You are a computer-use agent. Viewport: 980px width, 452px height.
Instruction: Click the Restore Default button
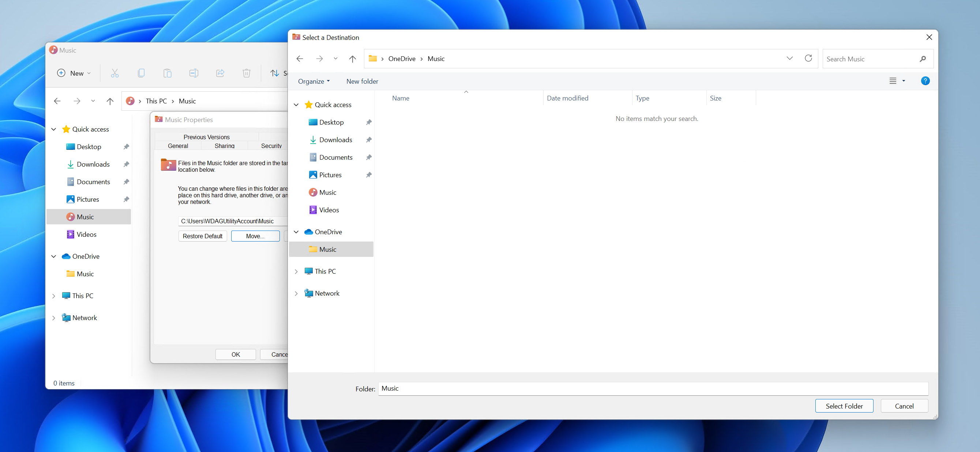203,236
